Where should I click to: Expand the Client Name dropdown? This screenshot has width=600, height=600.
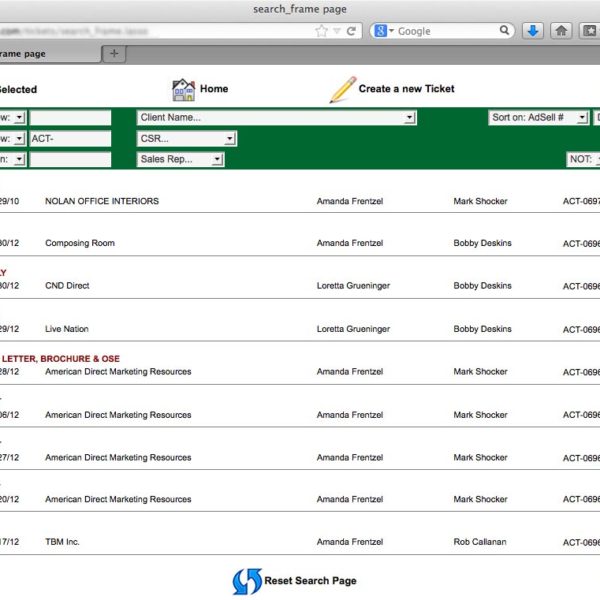click(277, 118)
